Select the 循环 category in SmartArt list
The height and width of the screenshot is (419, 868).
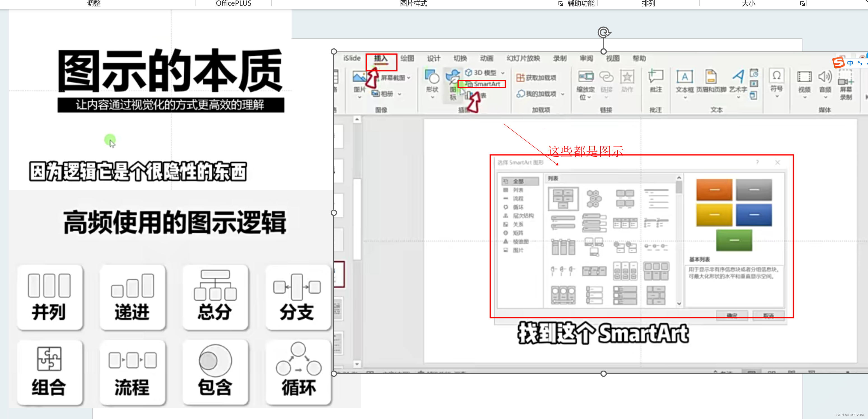click(518, 207)
